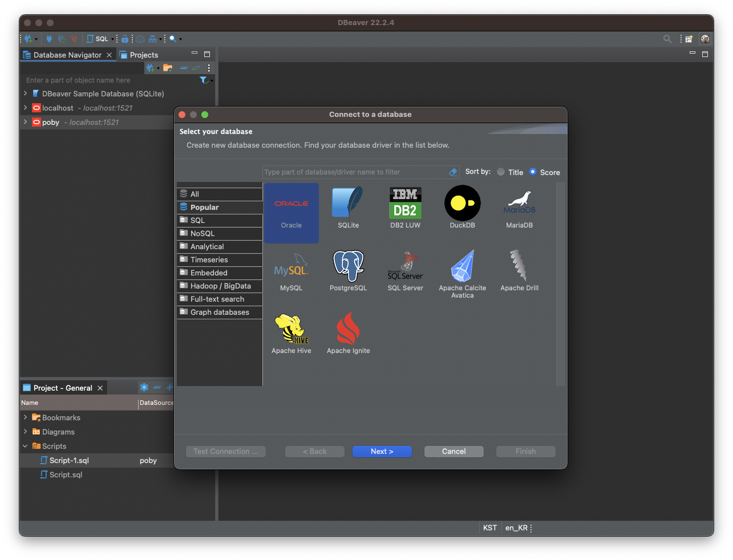Expand the localhost connection node
Image resolution: width=733 pixels, height=560 pixels.
pyautogui.click(x=25, y=107)
